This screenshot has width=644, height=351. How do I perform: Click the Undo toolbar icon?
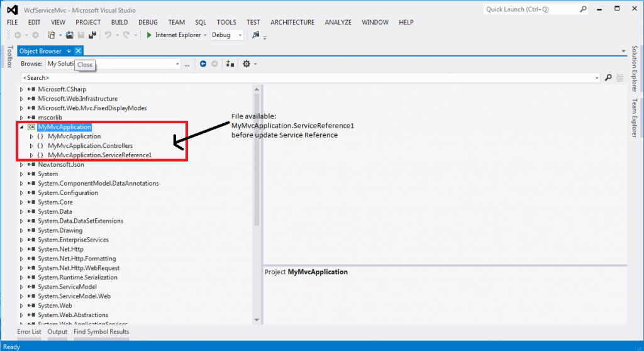point(108,35)
